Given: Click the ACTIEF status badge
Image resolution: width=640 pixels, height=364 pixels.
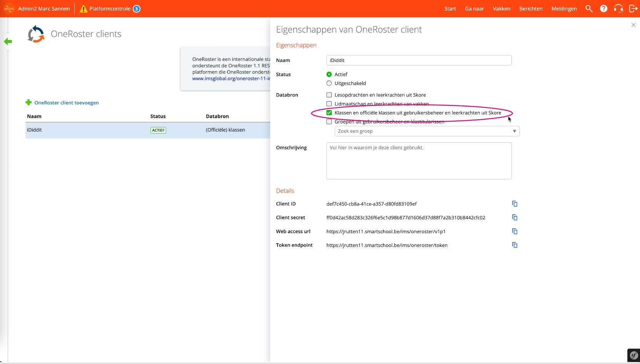Looking at the screenshot, I should coord(158,130).
